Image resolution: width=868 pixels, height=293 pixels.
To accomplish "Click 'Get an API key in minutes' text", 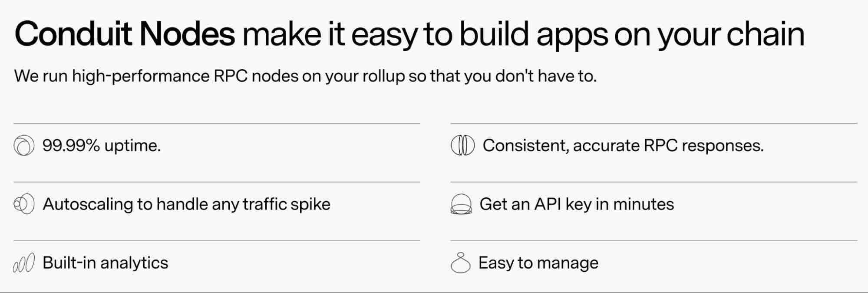I will 577,204.
